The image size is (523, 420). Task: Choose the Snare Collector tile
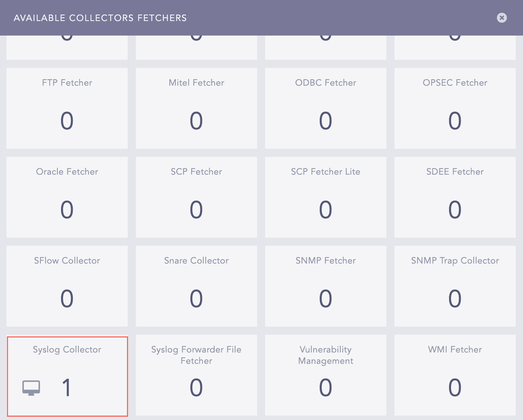point(196,286)
